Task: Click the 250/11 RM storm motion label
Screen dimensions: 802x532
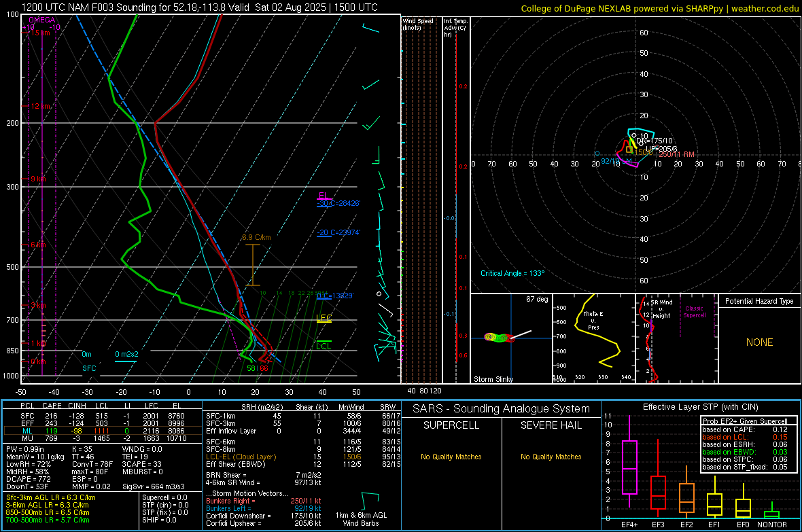Action: coord(677,154)
